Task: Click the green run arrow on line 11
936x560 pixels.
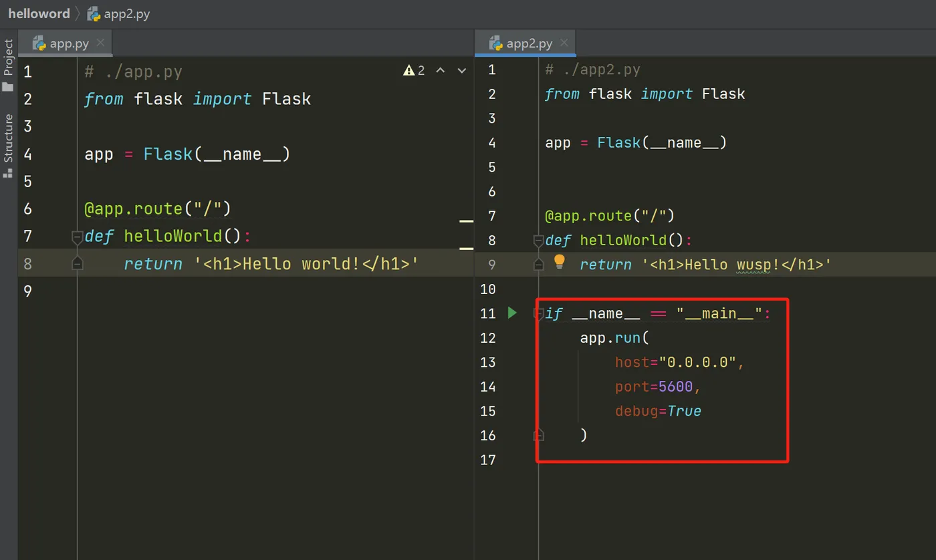Action: 512,313
